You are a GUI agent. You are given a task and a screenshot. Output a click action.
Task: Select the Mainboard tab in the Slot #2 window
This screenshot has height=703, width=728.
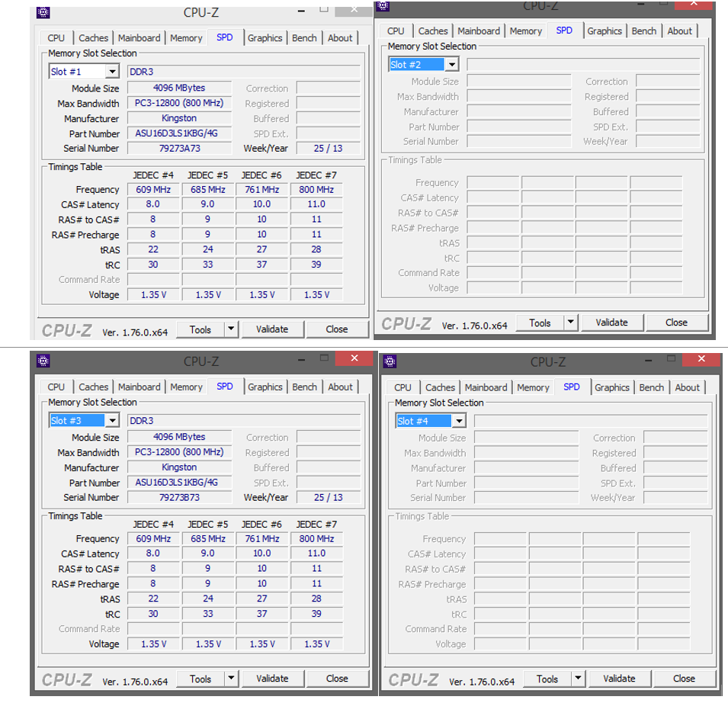pos(479,31)
